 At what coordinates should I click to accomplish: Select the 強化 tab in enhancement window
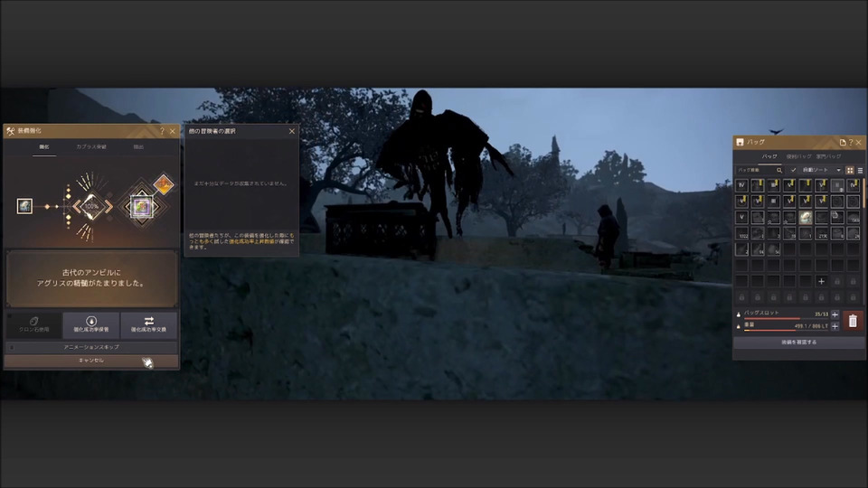pyautogui.click(x=44, y=147)
